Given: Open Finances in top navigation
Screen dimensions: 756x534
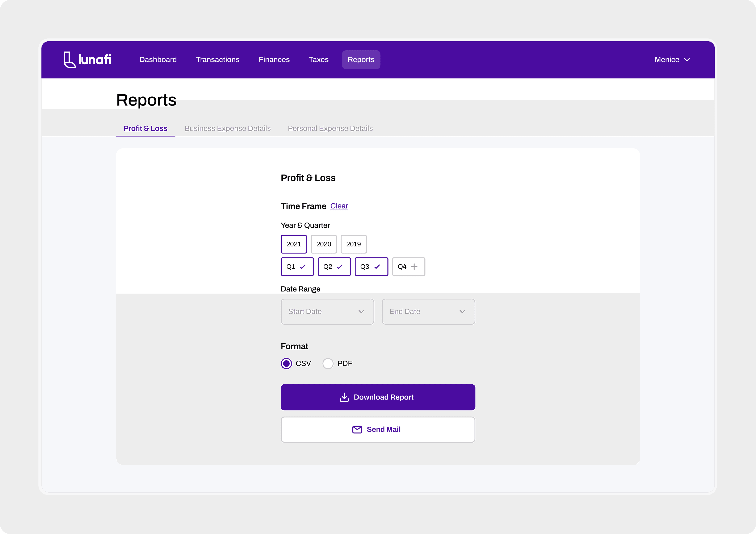Looking at the screenshot, I should tap(274, 60).
